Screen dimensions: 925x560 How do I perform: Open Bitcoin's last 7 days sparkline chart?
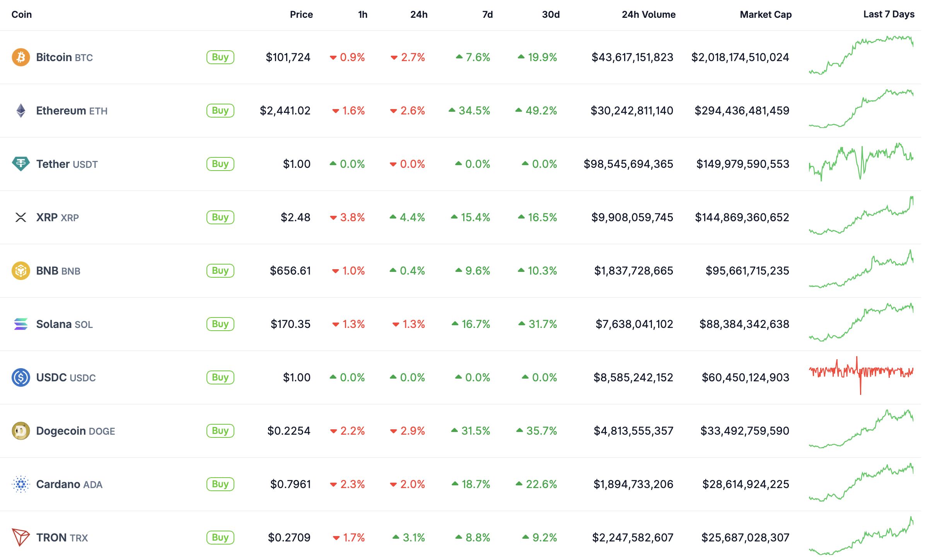(861, 56)
